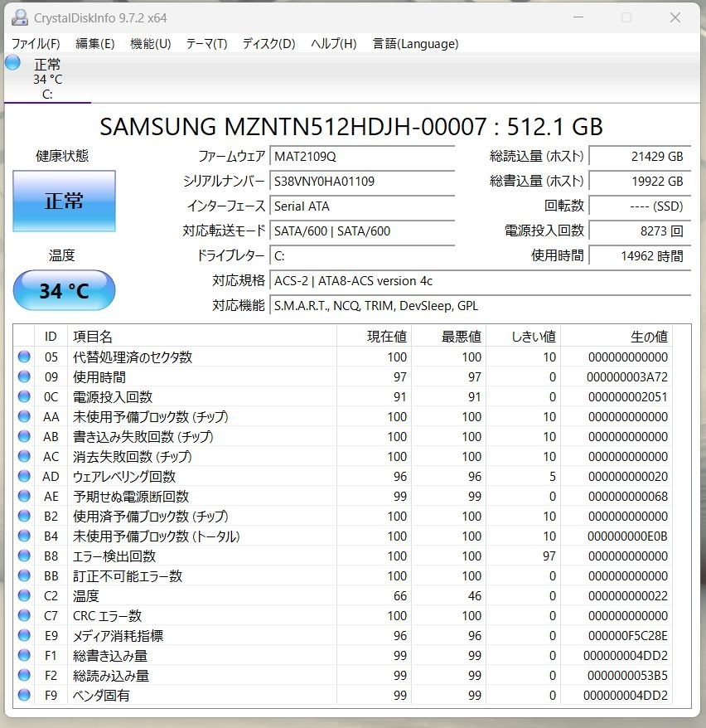
Task: Select the C: drive tab with 正常 status
Action: point(47,79)
